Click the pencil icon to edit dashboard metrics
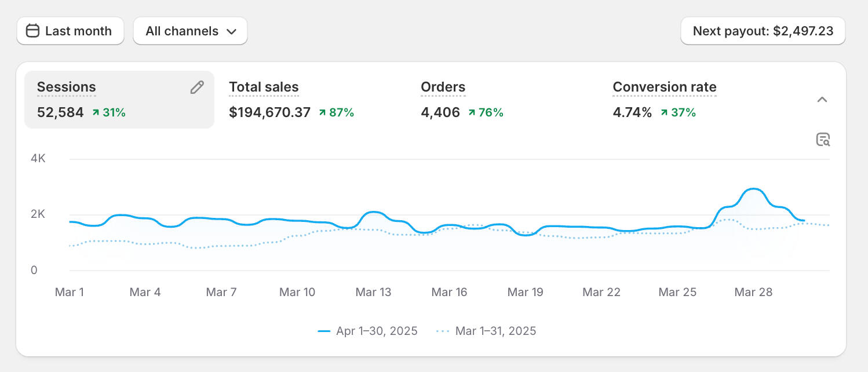The width and height of the screenshot is (868, 372). pyautogui.click(x=196, y=86)
